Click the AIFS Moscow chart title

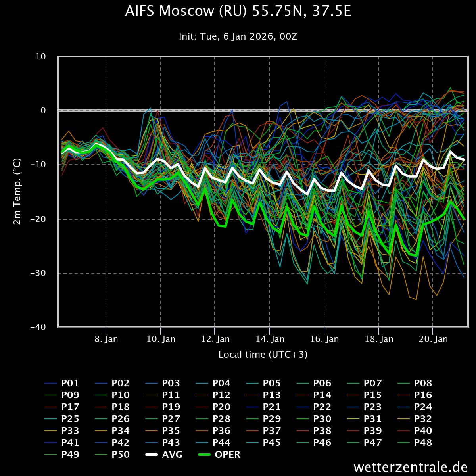pyautogui.click(x=238, y=12)
